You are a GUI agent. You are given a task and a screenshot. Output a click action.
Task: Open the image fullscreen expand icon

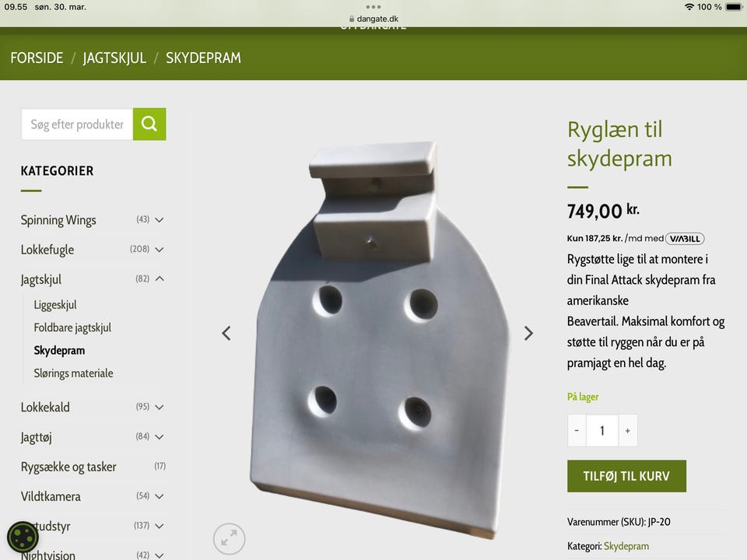229,538
